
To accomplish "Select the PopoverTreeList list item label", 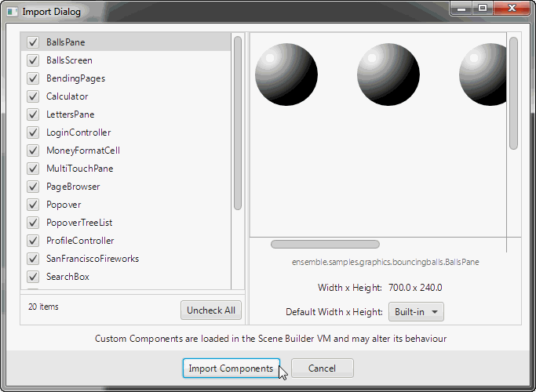I will pos(79,223).
